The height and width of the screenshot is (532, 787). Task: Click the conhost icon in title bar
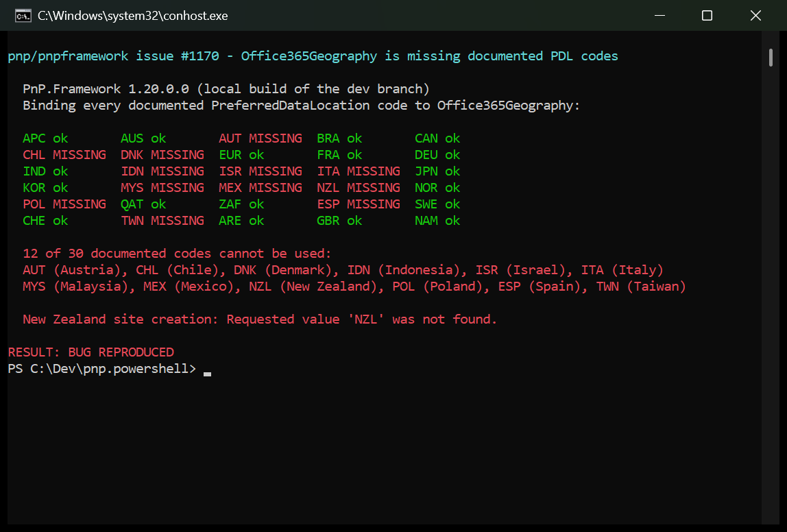pyautogui.click(x=23, y=16)
